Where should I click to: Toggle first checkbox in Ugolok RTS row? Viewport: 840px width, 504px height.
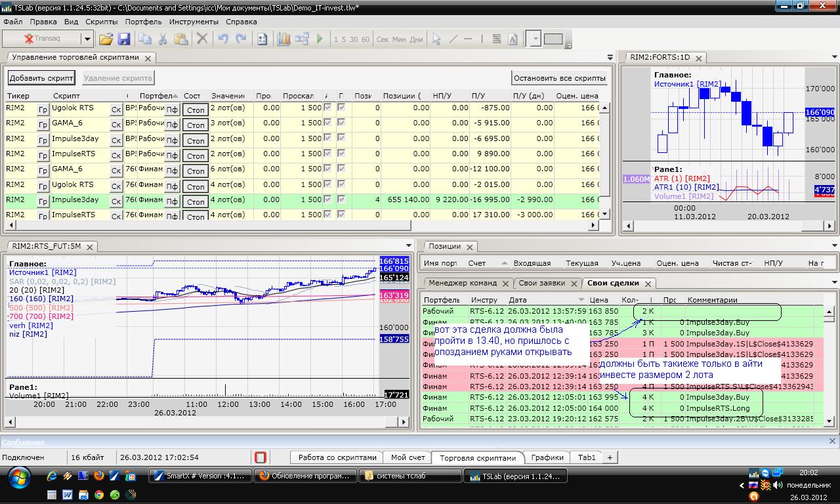tap(327, 108)
